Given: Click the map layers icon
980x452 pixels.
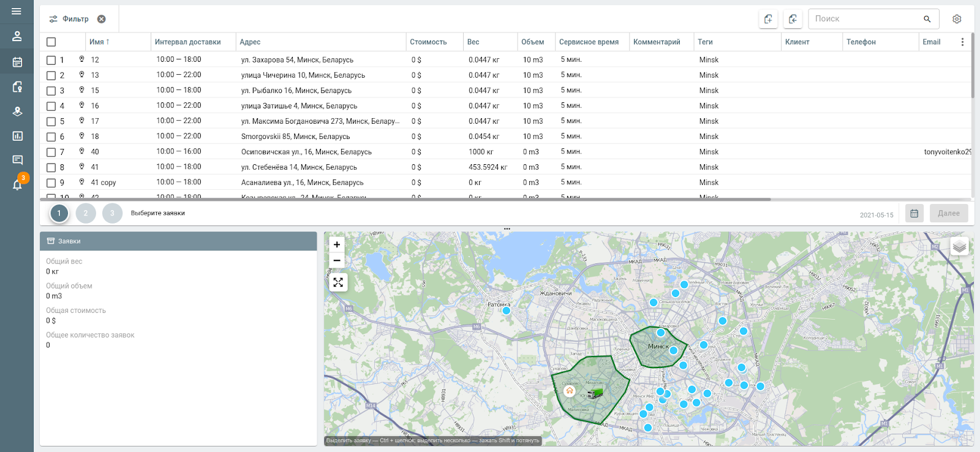Looking at the screenshot, I should [x=959, y=246].
